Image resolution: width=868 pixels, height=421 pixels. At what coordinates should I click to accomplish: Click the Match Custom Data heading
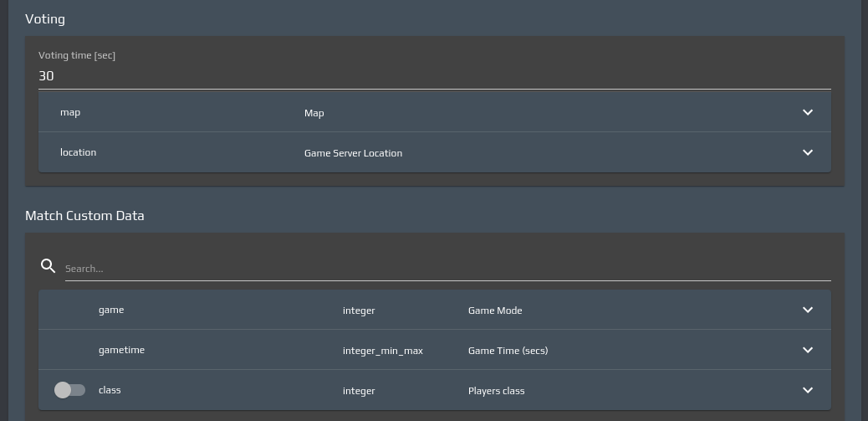point(84,216)
